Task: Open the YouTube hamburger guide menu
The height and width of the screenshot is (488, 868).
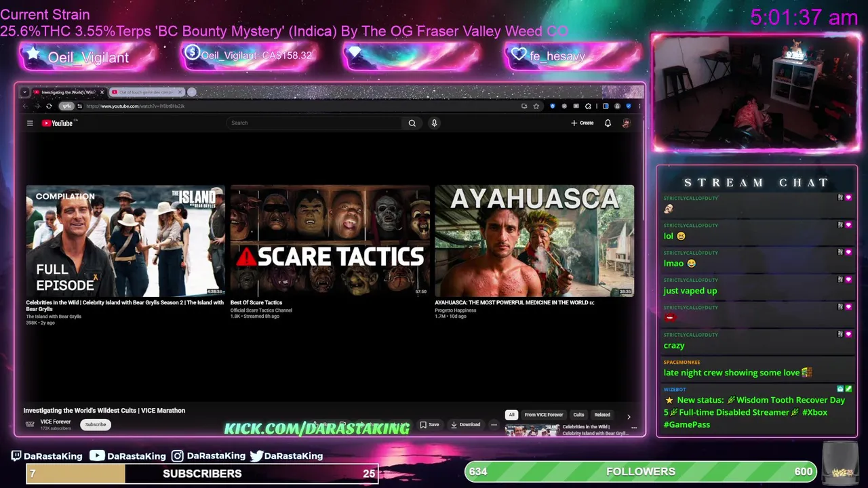Action: tap(30, 123)
